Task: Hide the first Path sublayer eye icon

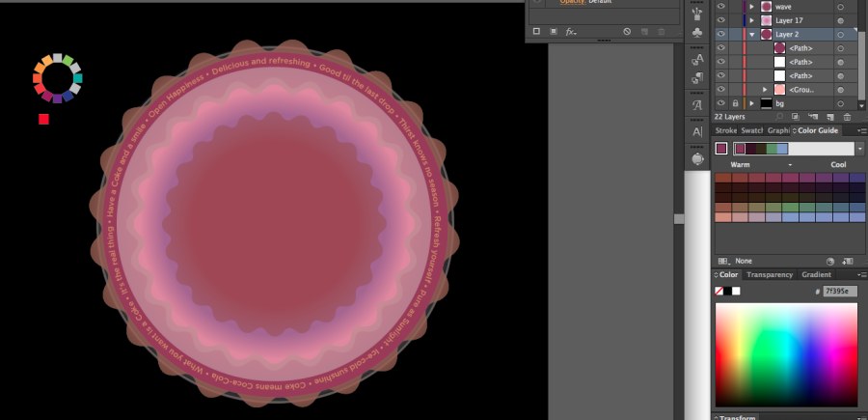Action: (720, 48)
